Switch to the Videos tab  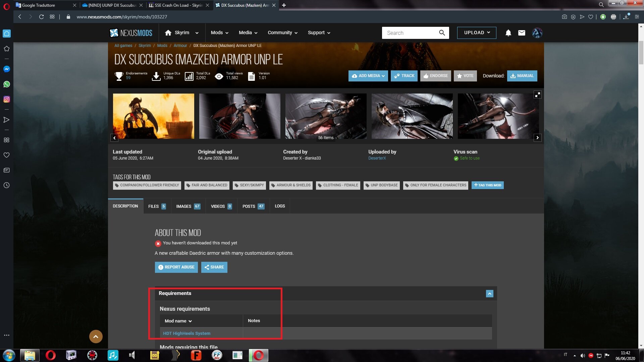coord(221,206)
